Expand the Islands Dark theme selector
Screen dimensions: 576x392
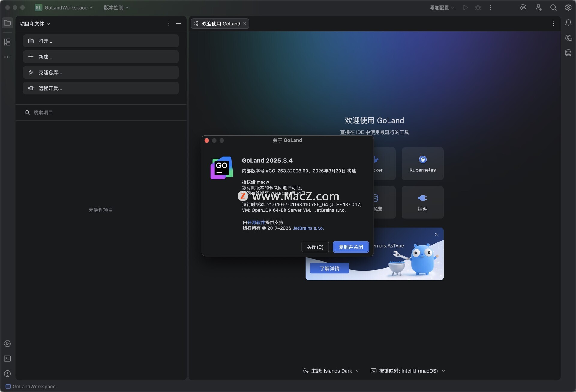pyautogui.click(x=331, y=371)
